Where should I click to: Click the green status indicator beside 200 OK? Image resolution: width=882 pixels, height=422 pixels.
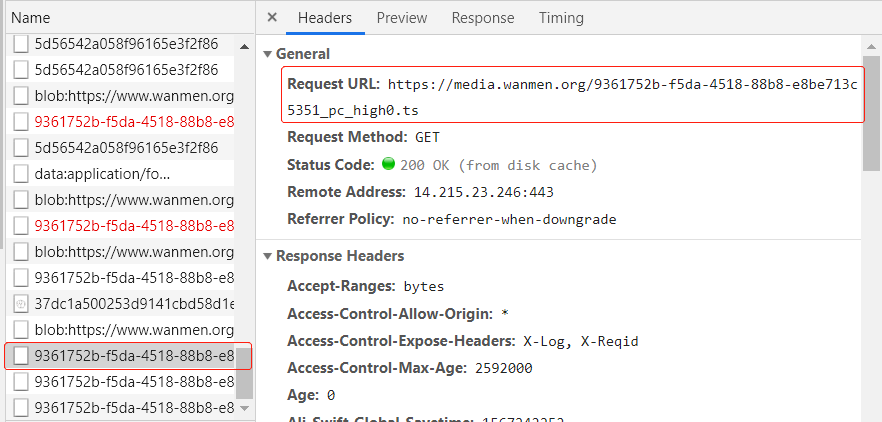click(389, 165)
